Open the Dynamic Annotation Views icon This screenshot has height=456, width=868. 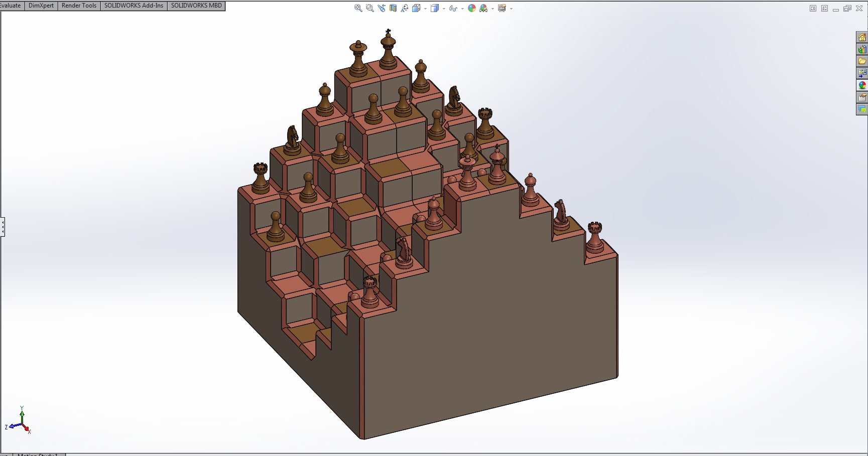405,8
